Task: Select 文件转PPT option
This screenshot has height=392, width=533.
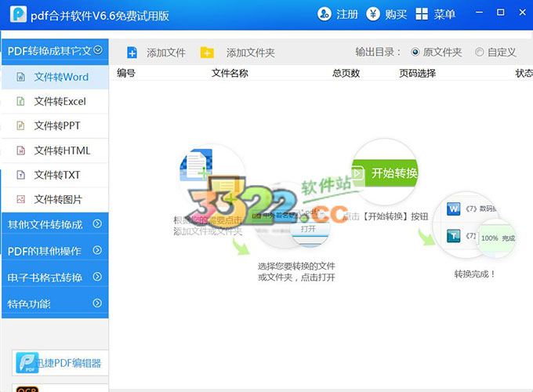Action: coord(55,125)
